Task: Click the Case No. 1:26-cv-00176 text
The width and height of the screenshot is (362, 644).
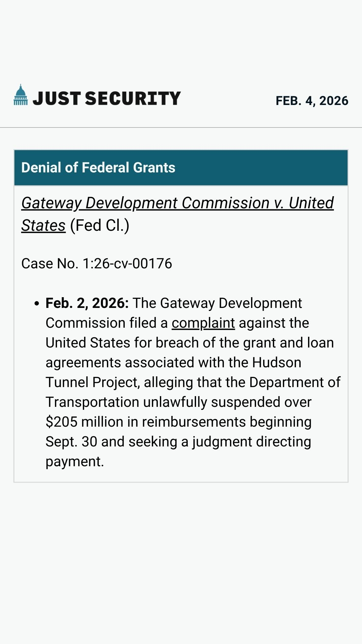Action: point(97,264)
